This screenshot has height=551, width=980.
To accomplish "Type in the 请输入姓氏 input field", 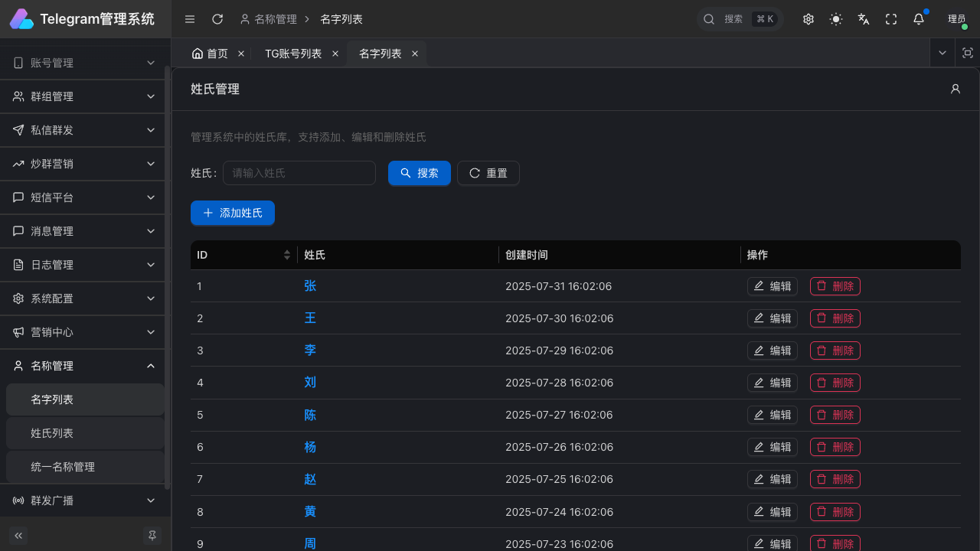I will 299,173.
